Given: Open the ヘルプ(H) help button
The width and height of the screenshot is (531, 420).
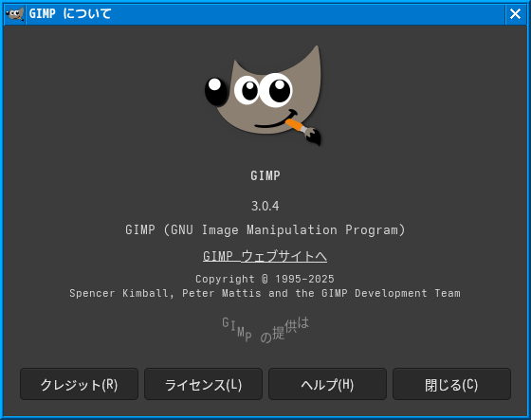Looking at the screenshot, I should point(327,384).
